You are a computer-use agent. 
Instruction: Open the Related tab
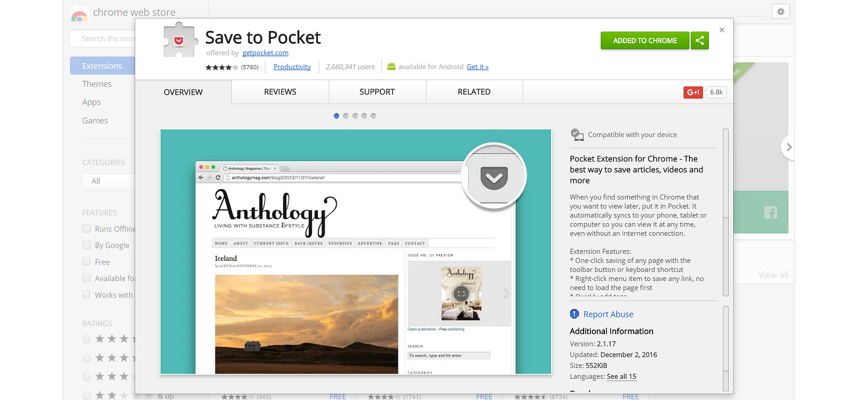click(x=474, y=92)
